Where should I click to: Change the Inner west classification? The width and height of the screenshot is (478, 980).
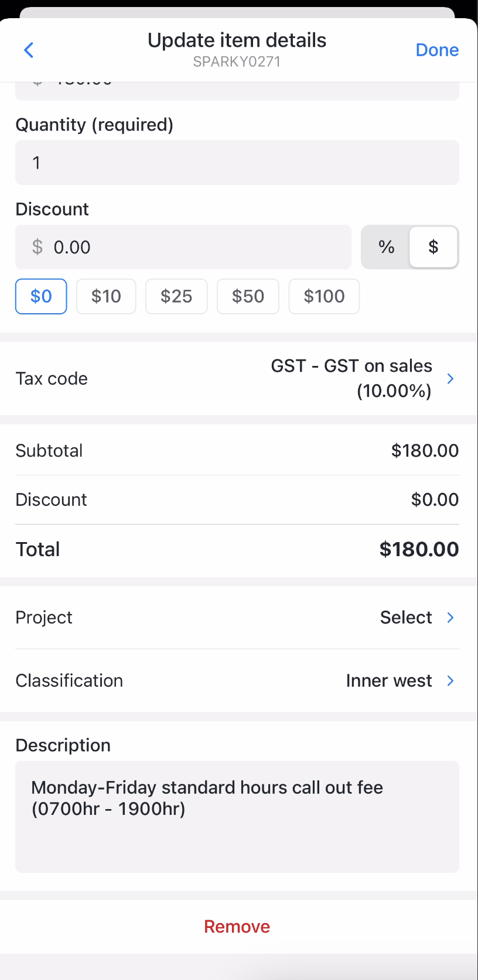coord(388,680)
